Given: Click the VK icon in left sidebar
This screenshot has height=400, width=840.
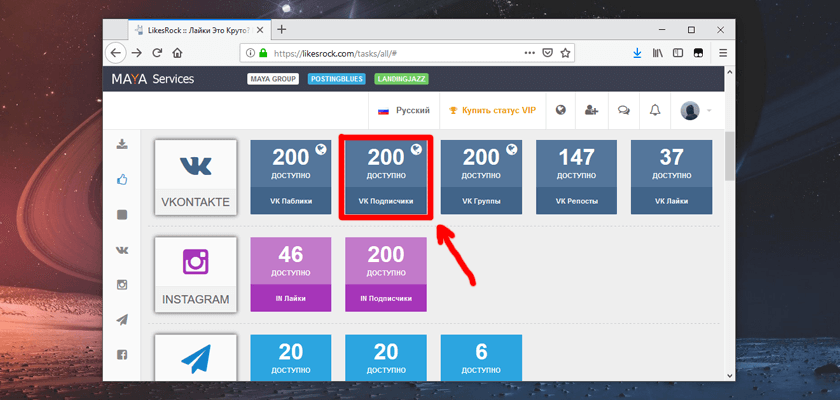Looking at the screenshot, I should 122,250.
